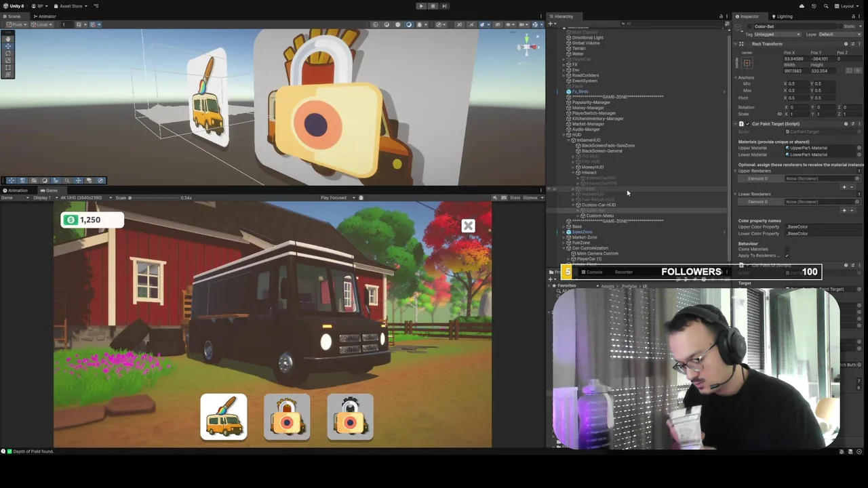The height and width of the screenshot is (488, 868).
Task: Select SalesZone prefab in Hierarchy
Action: point(582,232)
